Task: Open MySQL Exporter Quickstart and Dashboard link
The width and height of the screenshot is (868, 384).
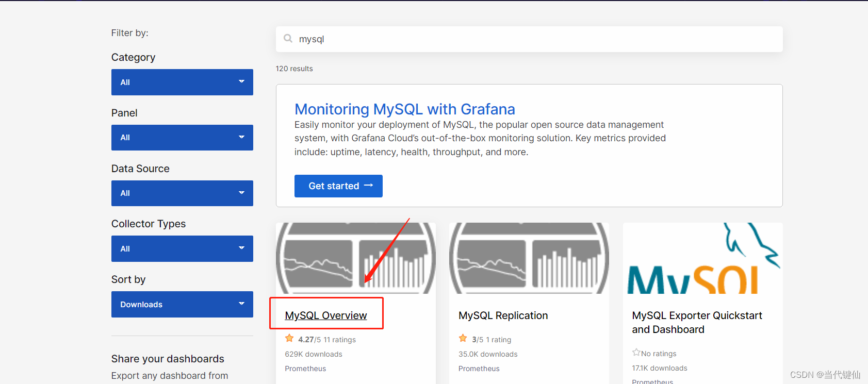Action: (x=697, y=322)
